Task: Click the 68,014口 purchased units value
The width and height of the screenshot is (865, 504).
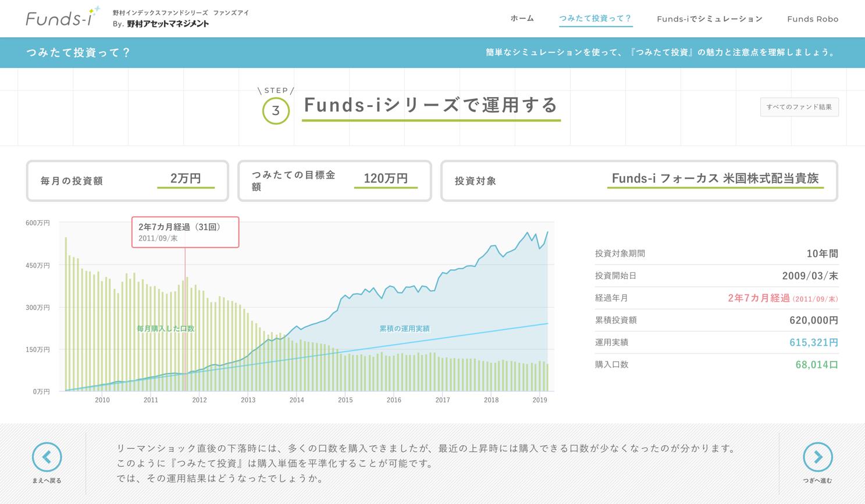Action: (x=817, y=364)
